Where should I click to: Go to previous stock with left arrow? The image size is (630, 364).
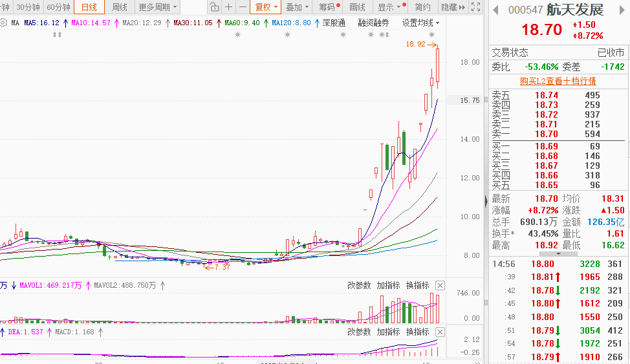pyautogui.click(x=496, y=10)
